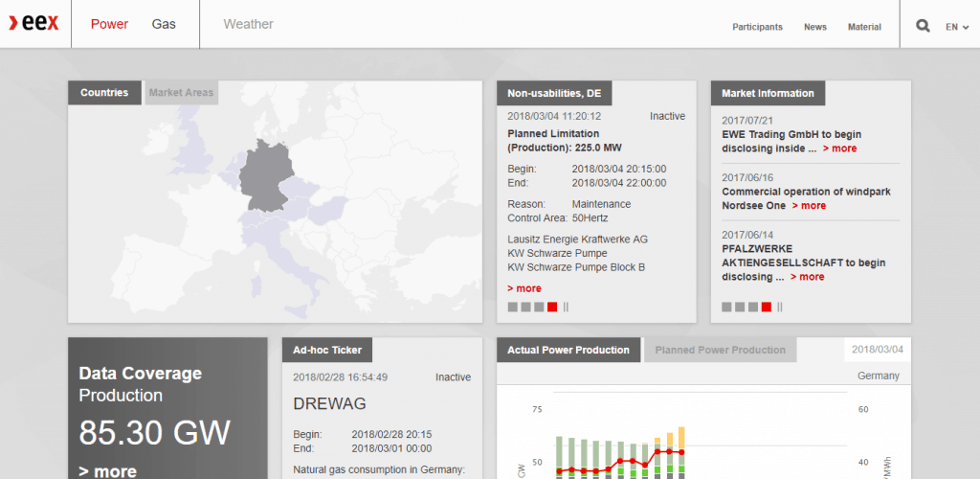This screenshot has height=479, width=980.
Task: Open the Weather section
Action: click(248, 24)
